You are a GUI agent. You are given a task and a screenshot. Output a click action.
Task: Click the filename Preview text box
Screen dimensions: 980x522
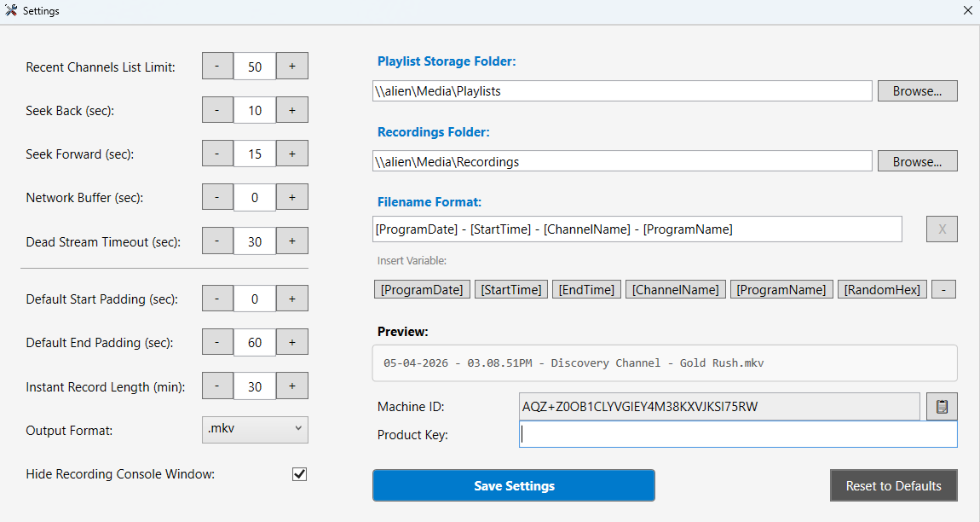665,363
